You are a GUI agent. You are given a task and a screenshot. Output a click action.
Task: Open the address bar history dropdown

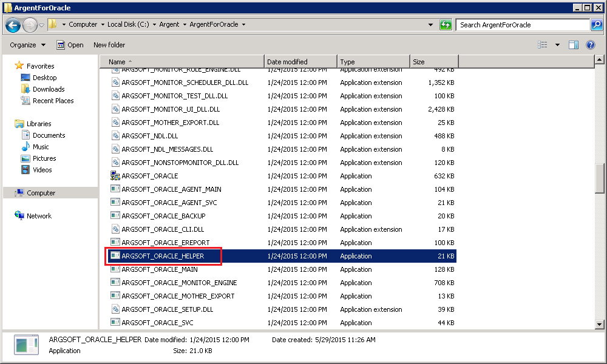click(430, 25)
